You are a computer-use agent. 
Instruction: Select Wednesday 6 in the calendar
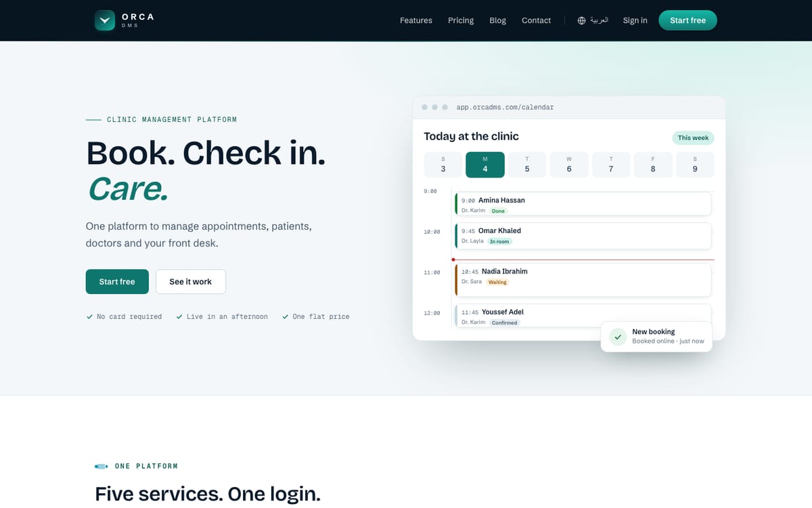pyautogui.click(x=569, y=165)
